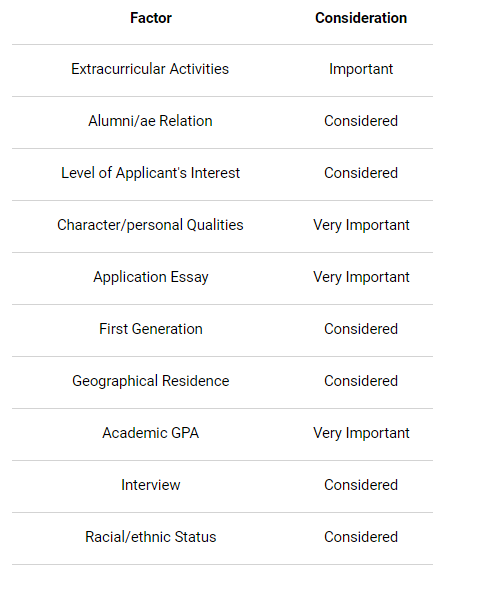This screenshot has height=600, width=488.
Task: Select the First Generation factor
Action: pos(151,329)
